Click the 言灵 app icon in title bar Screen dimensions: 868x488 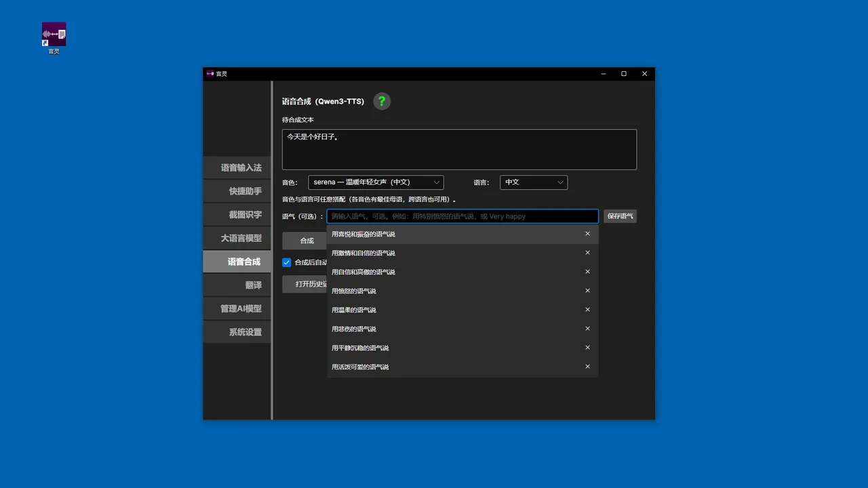point(210,74)
